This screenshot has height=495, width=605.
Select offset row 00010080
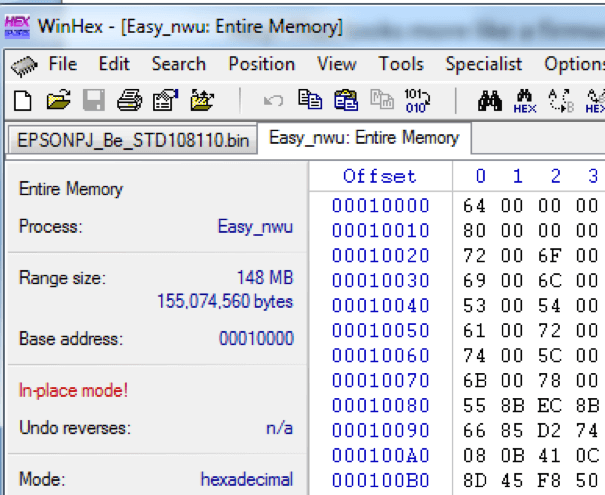click(x=380, y=405)
